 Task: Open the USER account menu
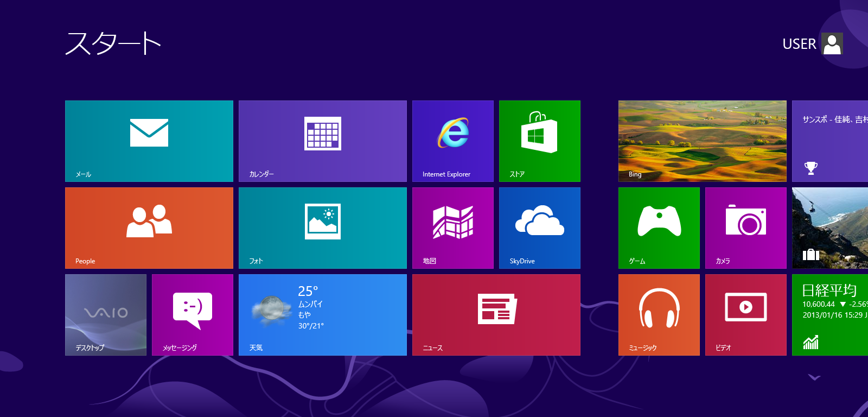pyautogui.click(x=813, y=43)
